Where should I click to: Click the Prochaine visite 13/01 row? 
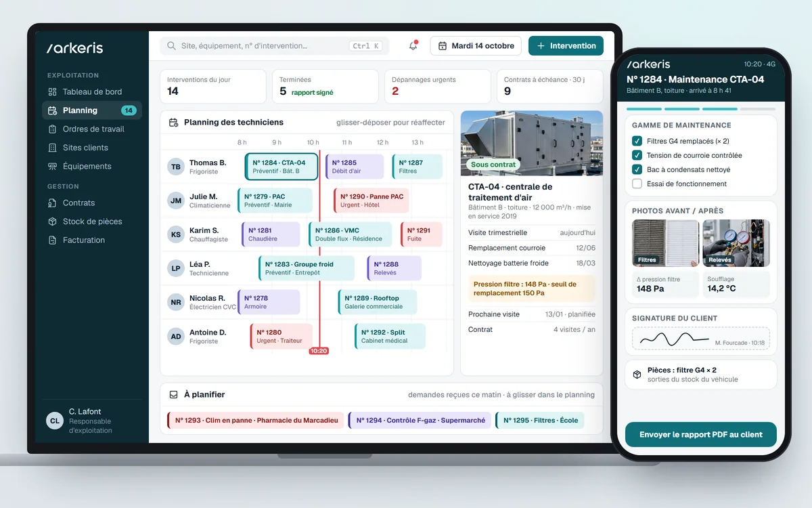point(532,314)
